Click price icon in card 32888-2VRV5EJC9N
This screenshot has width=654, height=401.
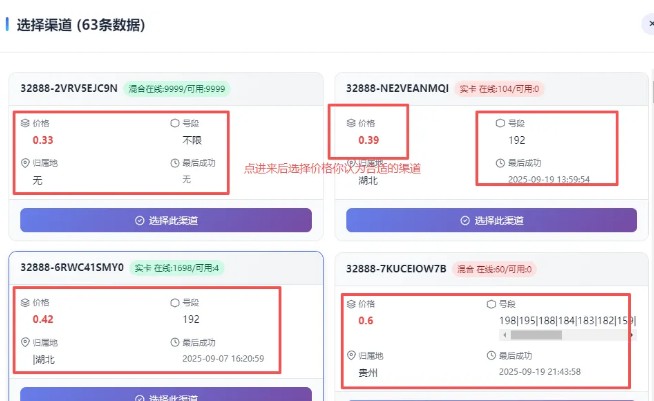pyautogui.click(x=25, y=123)
